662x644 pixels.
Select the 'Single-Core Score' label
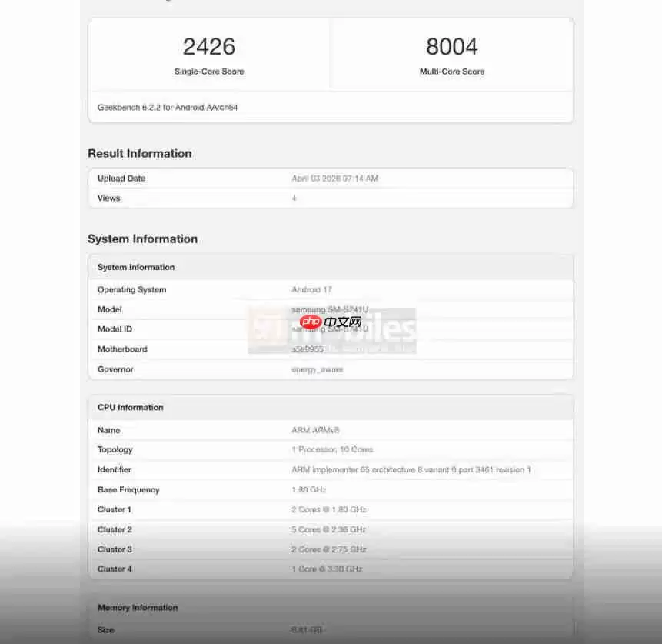click(209, 72)
